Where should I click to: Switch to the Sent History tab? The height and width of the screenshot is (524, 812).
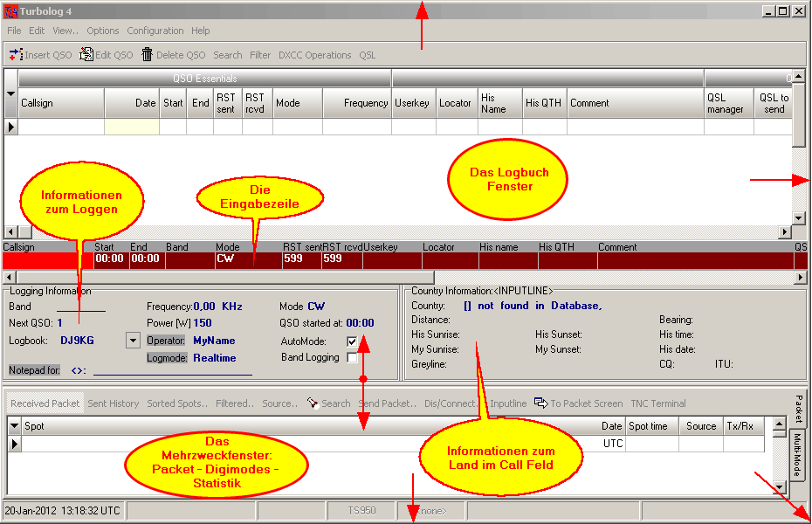coord(114,403)
